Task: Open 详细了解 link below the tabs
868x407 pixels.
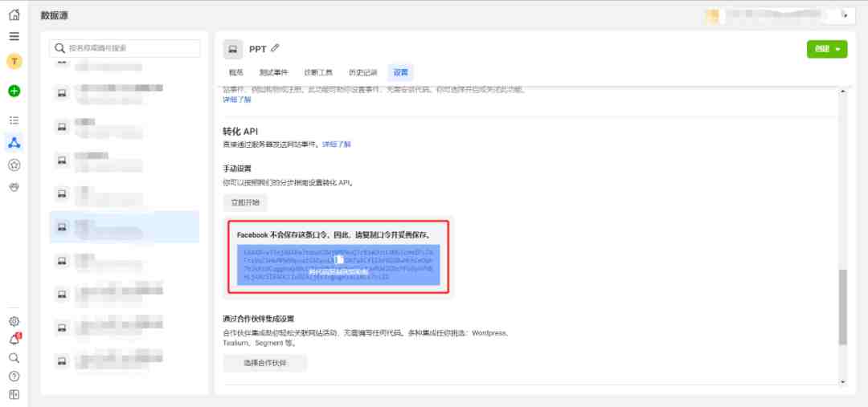Action: [237, 100]
